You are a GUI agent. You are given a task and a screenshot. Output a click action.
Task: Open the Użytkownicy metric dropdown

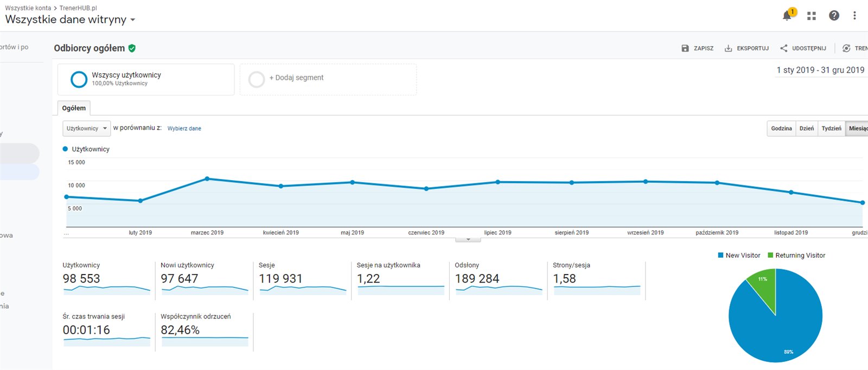[x=87, y=129]
